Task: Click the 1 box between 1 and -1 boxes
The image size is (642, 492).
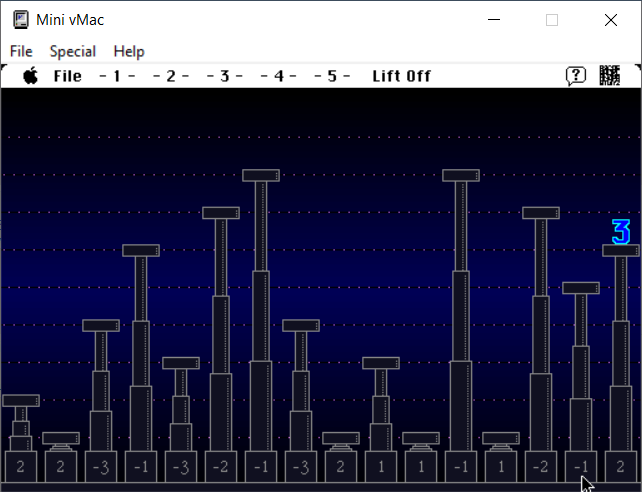Action: pos(421,467)
